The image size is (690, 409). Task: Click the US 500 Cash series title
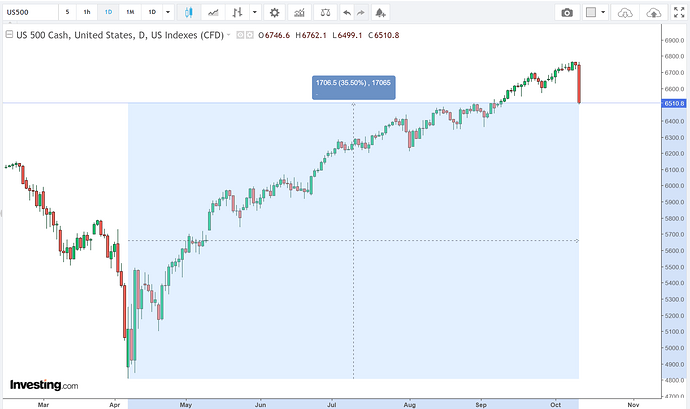pos(120,35)
